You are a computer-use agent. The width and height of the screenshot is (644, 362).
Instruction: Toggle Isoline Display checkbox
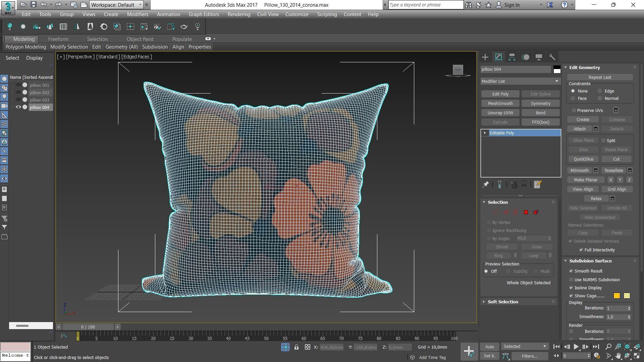coord(571,288)
